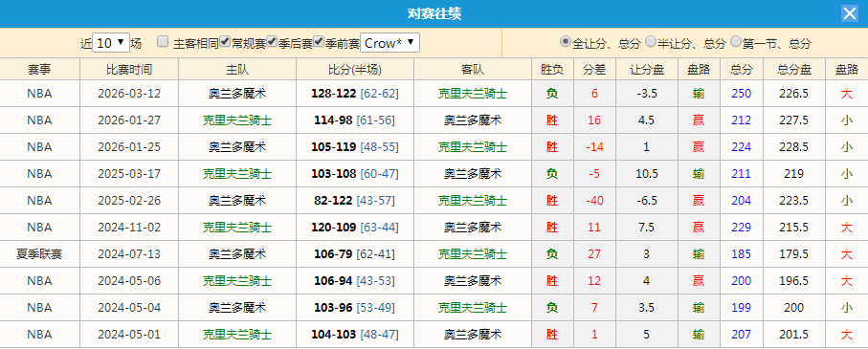Click the 让分盘 column header
The height and width of the screenshot is (349, 868).
tap(647, 69)
